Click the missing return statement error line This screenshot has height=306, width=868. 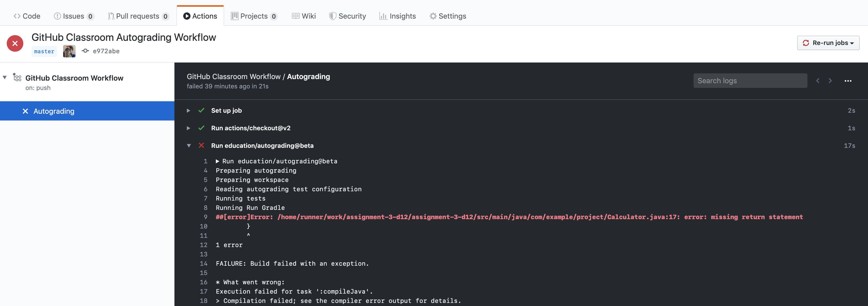tap(509, 217)
